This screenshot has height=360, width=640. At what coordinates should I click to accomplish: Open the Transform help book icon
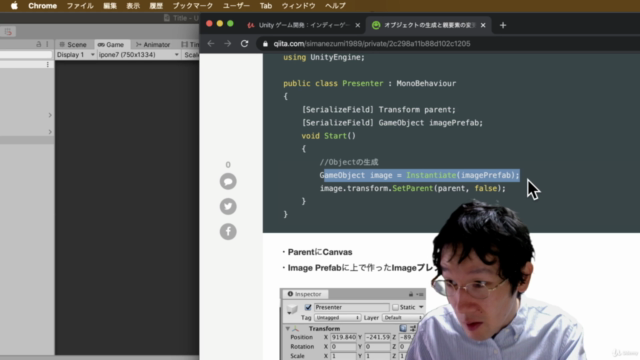click(x=403, y=328)
